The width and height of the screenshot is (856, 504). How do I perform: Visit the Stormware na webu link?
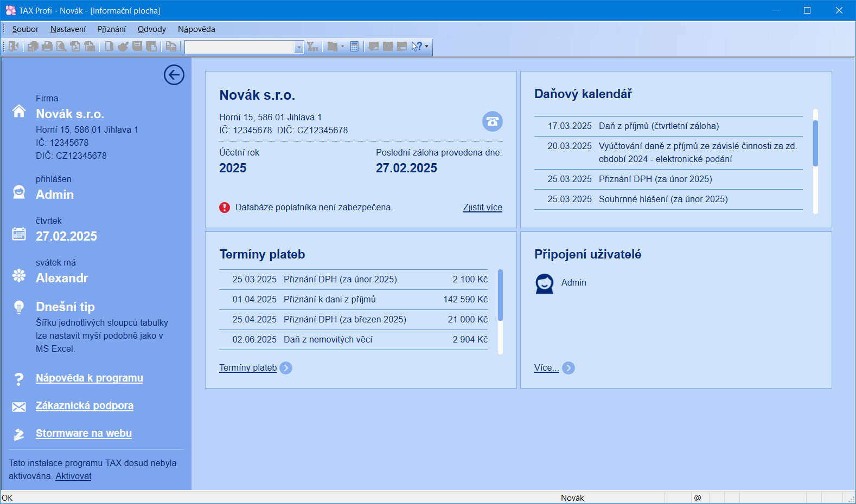click(84, 434)
